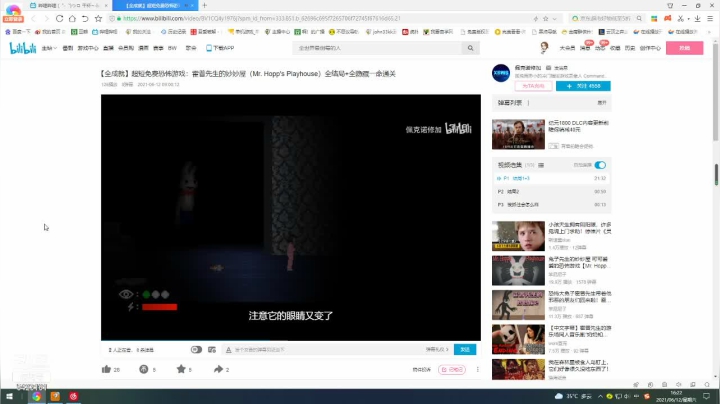Image resolution: width=720 pixels, height=404 pixels.
Task: Select playlist item P2
Action: (x=551, y=191)
